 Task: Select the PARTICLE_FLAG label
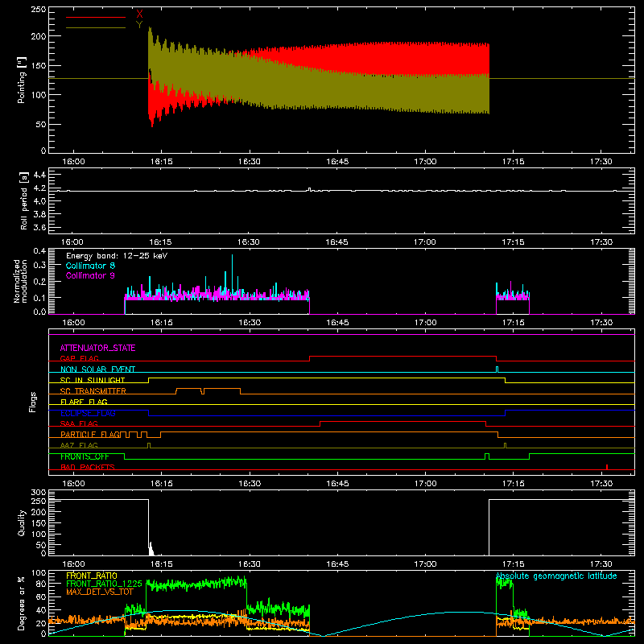pos(90,434)
